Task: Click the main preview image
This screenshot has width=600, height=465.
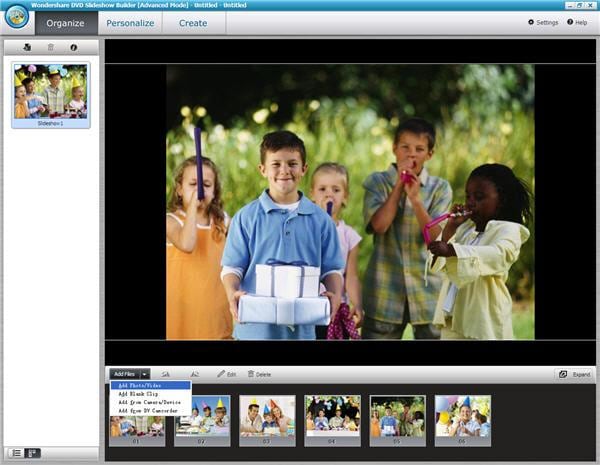Action: pyautogui.click(x=350, y=202)
